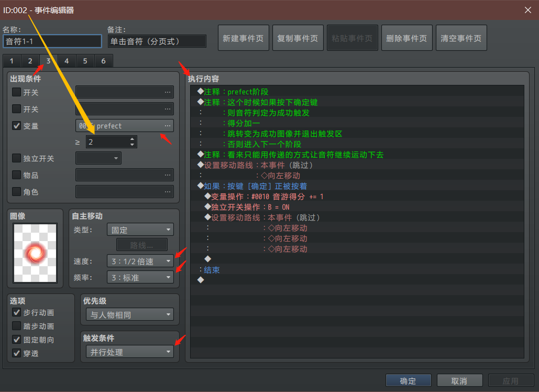Image resolution: width=539 pixels, height=392 pixels.
Task: Enable the 物品 condition checkbox
Action: 17,175
